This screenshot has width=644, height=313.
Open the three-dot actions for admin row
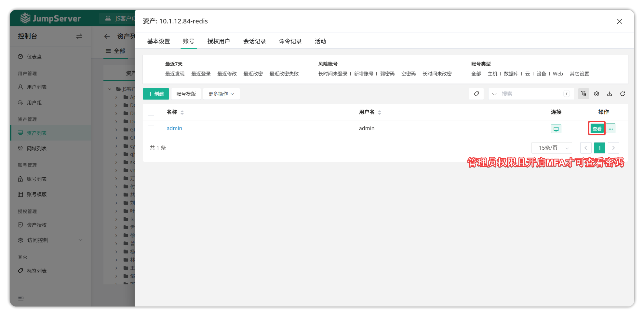(x=610, y=129)
